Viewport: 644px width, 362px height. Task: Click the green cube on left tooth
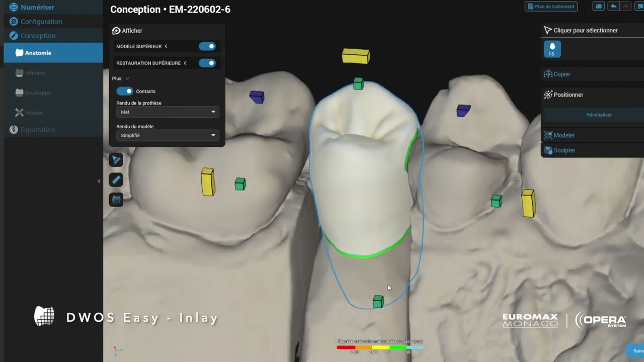(240, 184)
